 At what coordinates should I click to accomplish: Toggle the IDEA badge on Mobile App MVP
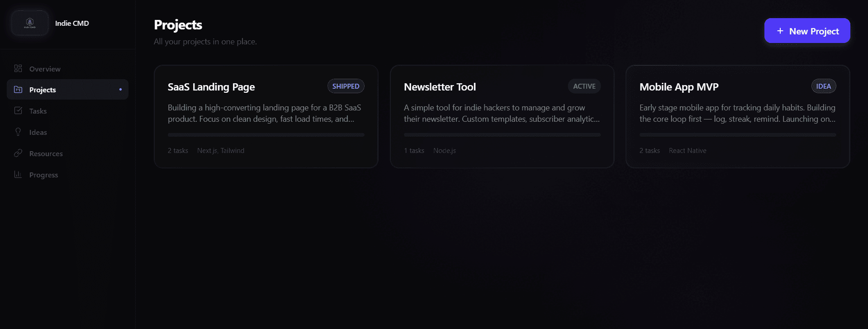pos(824,86)
